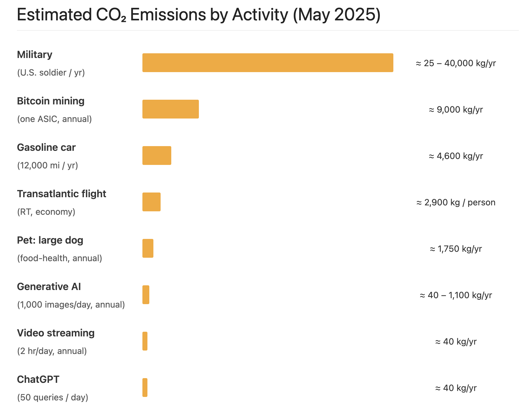
Task: Click the Gasoline car bar
Action: (x=157, y=156)
